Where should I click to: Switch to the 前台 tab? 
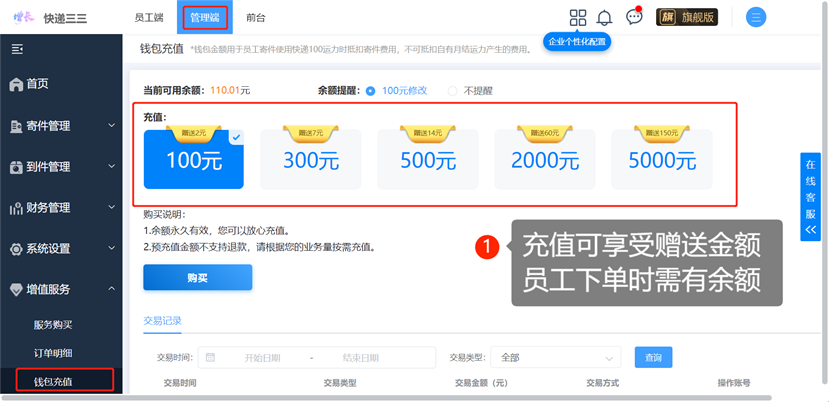(x=256, y=17)
